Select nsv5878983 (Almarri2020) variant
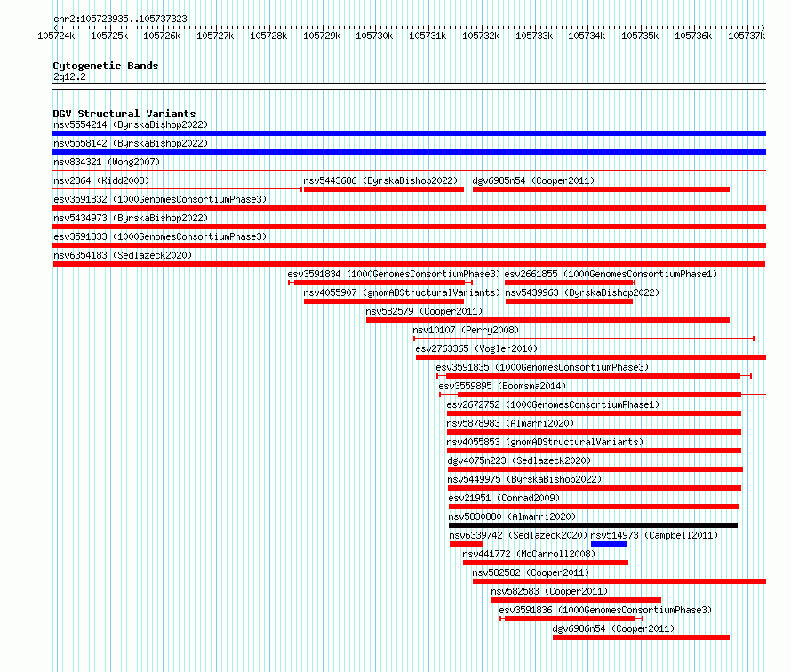This screenshot has height=672, width=791. tap(510, 423)
